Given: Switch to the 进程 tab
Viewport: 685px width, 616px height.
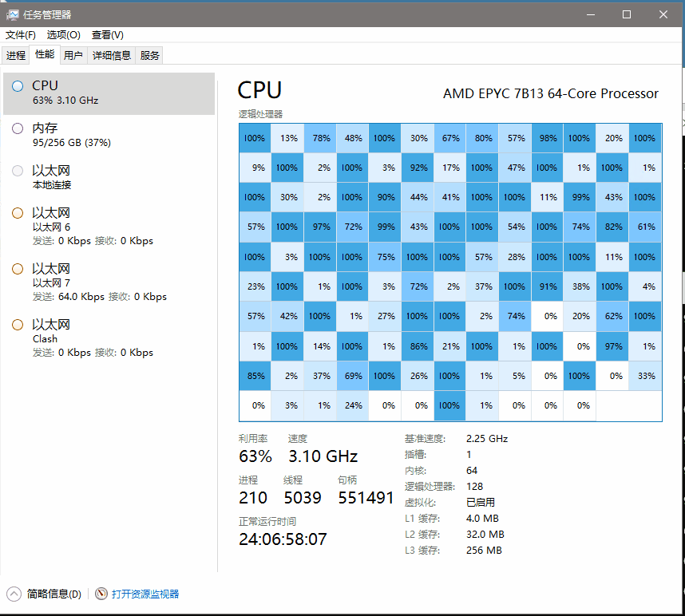Looking at the screenshot, I should [x=15, y=54].
